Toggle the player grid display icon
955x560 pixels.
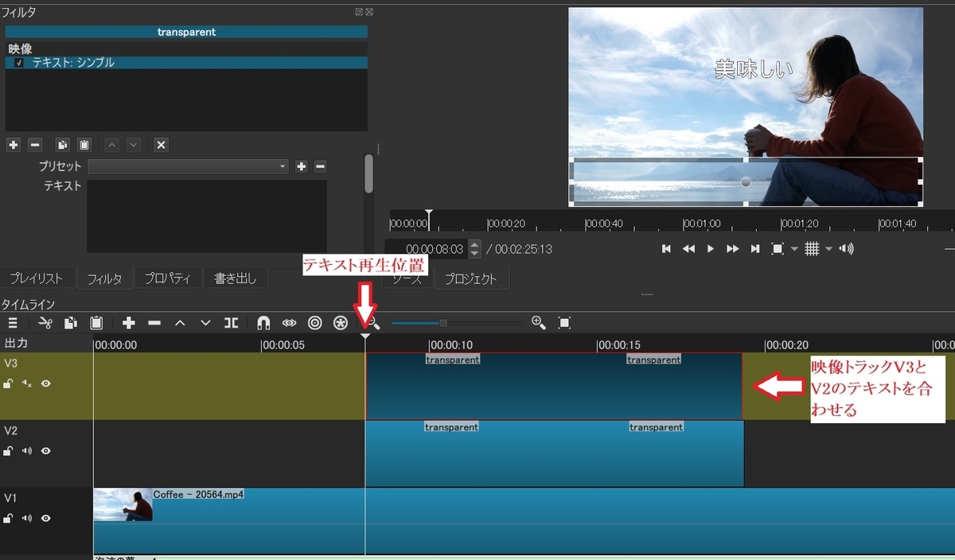[x=812, y=249]
